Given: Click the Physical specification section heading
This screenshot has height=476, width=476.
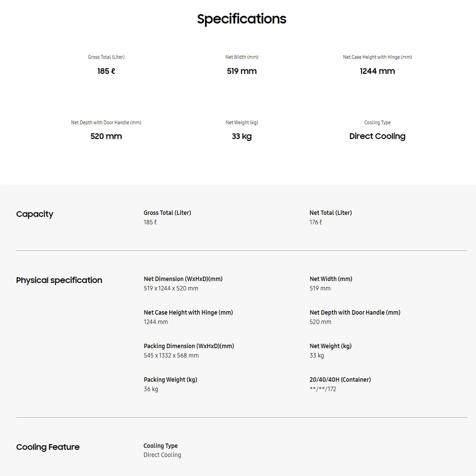Looking at the screenshot, I should [59, 280].
